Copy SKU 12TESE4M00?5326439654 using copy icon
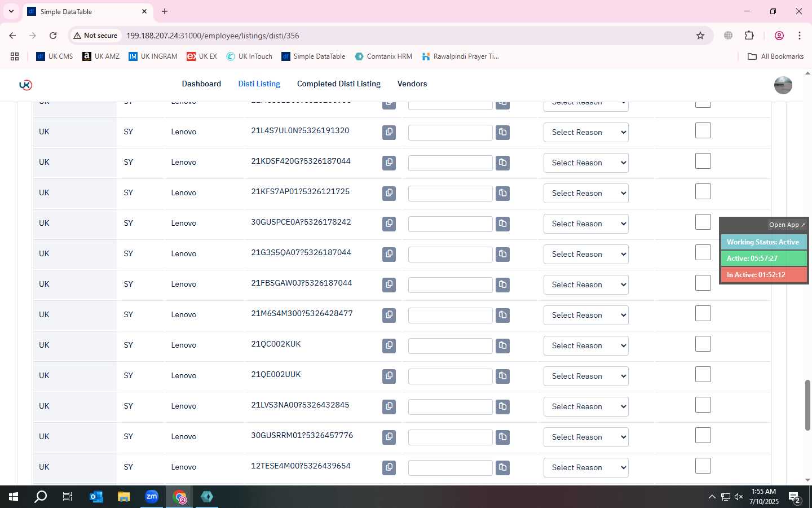The width and height of the screenshot is (812, 508). coord(389,467)
